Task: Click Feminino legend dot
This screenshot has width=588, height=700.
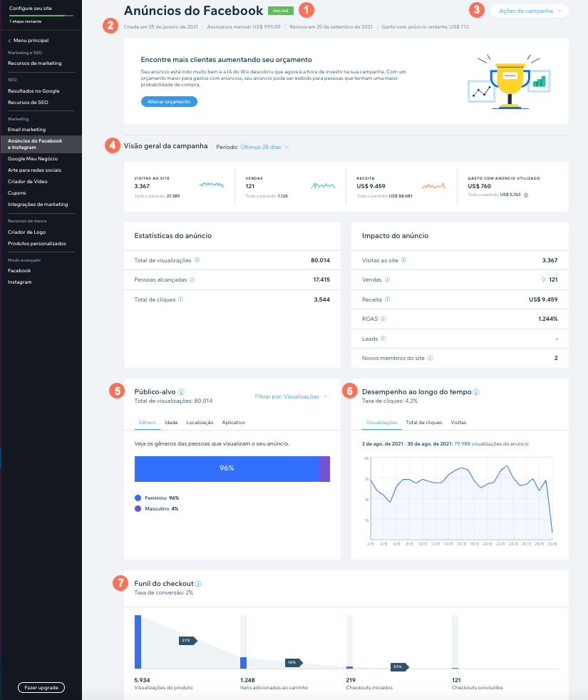Action: 138,498
